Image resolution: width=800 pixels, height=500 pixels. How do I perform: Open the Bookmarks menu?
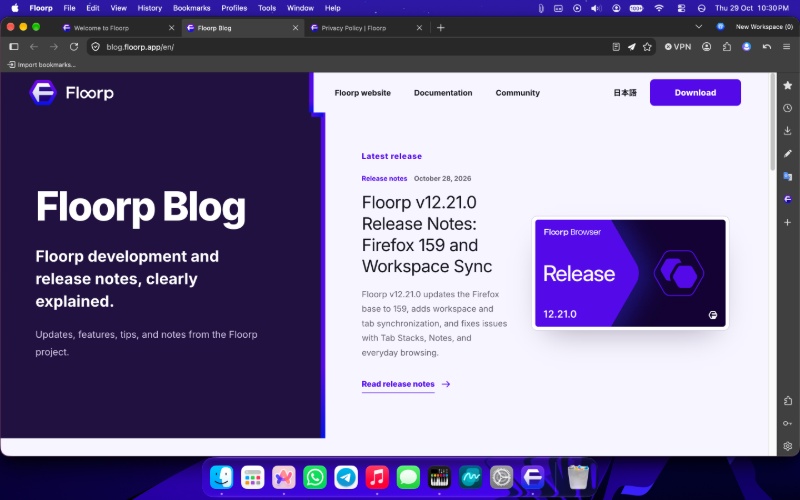point(191,8)
